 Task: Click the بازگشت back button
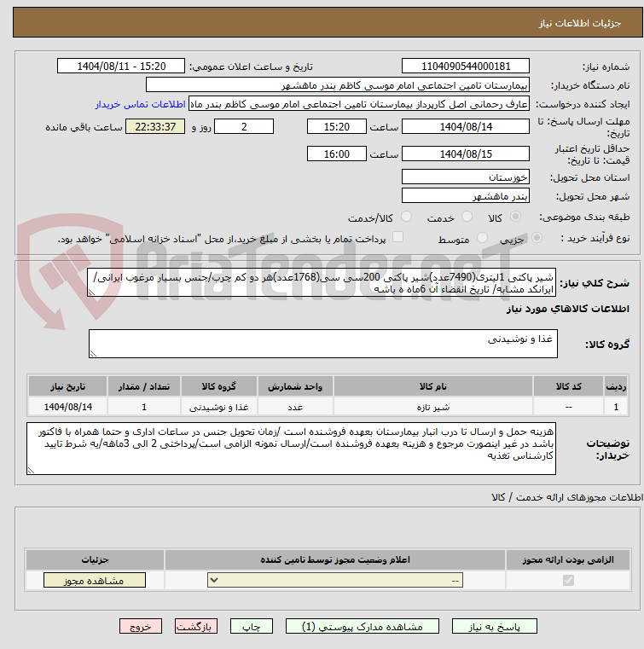tap(196, 626)
